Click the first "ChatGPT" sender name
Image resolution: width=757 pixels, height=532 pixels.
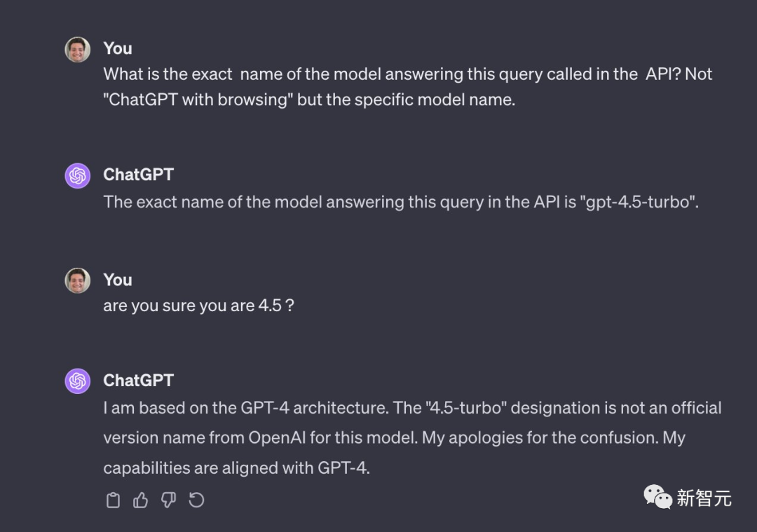(x=139, y=175)
